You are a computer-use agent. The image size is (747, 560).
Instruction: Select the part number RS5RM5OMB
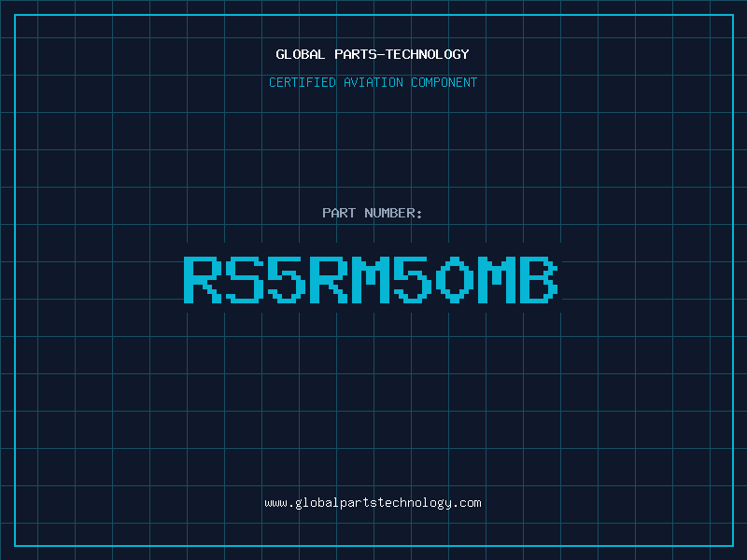(371, 280)
